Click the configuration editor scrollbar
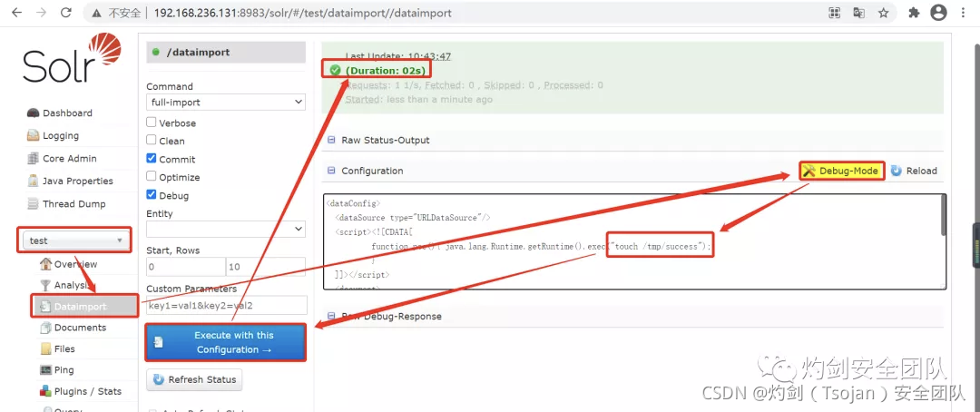This screenshot has height=412, width=980. click(x=943, y=216)
